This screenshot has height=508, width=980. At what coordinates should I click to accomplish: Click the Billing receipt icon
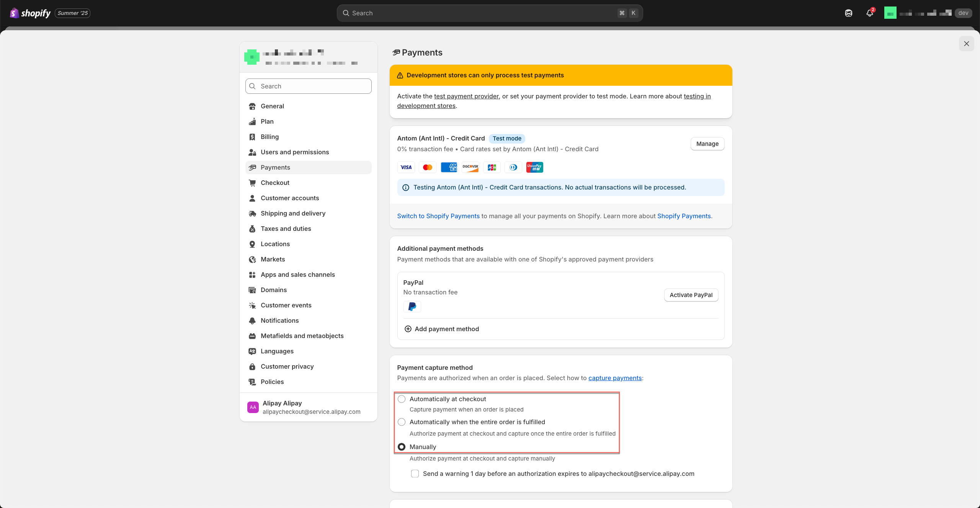point(252,137)
